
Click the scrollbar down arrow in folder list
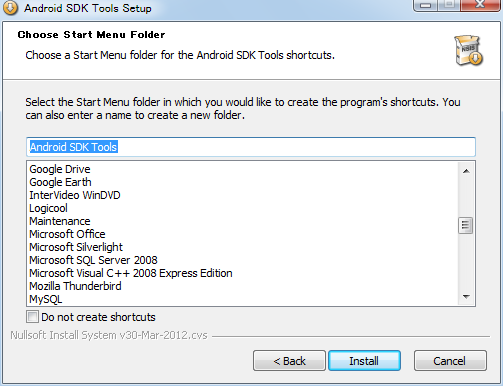pyautogui.click(x=466, y=296)
